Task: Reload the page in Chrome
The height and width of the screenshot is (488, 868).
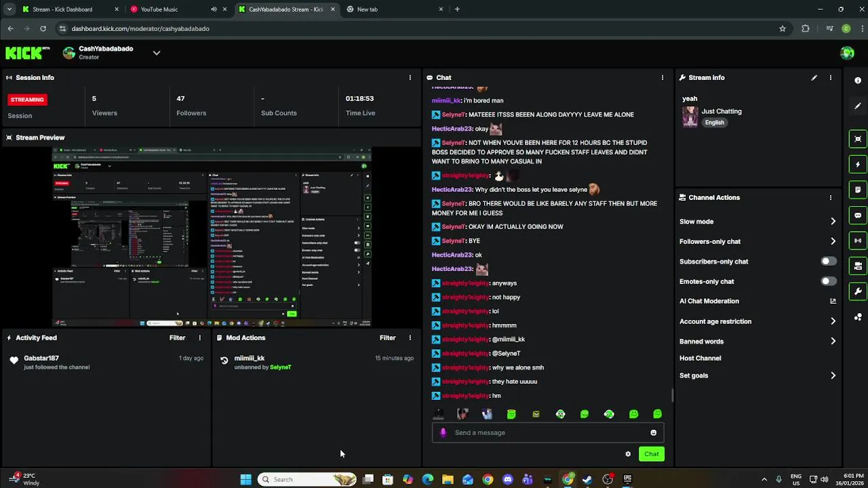Action: (x=43, y=28)
